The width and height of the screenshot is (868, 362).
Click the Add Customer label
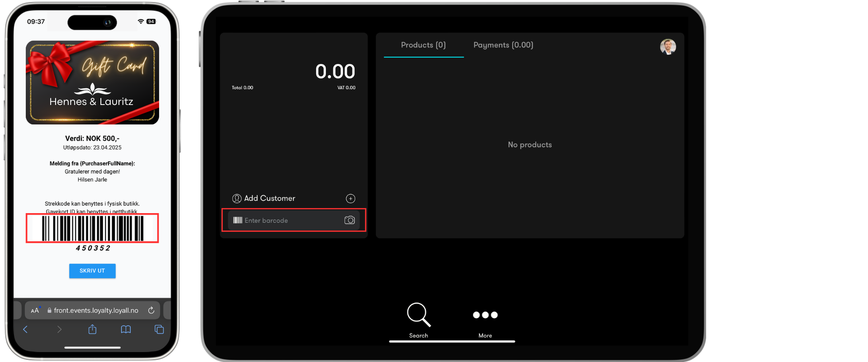[270, 198]
